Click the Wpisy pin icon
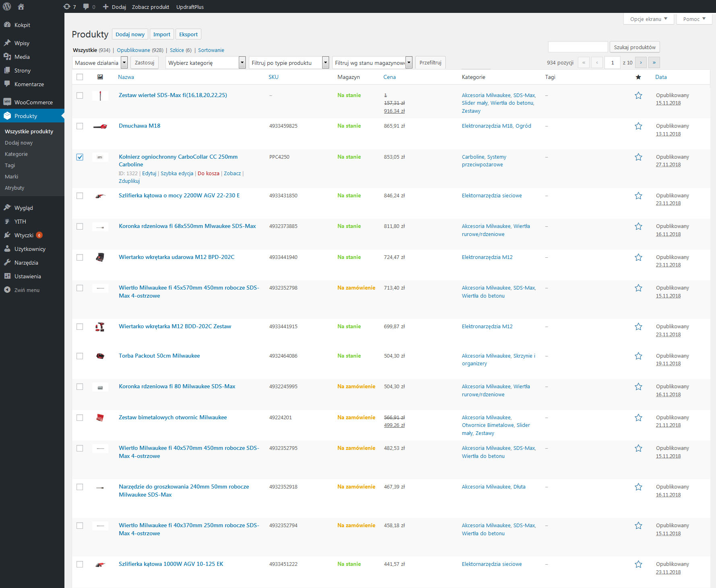 pos(7,43)
